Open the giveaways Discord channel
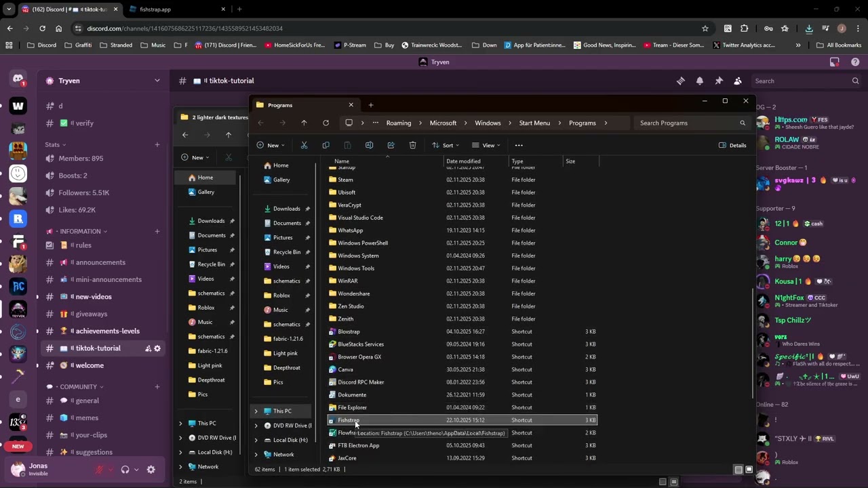 pos(103,314)
